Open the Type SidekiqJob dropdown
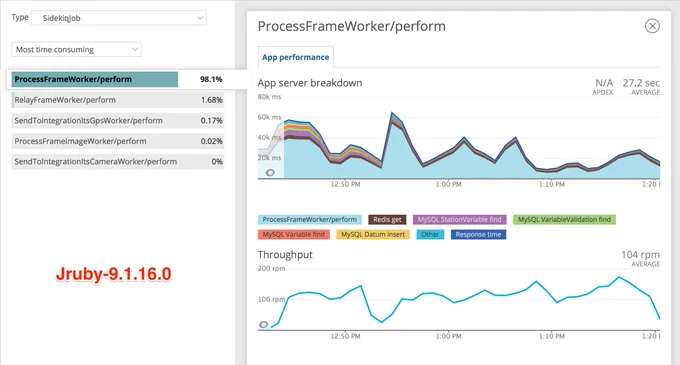Viewport: 680px width, 365px height. point(119,18)
